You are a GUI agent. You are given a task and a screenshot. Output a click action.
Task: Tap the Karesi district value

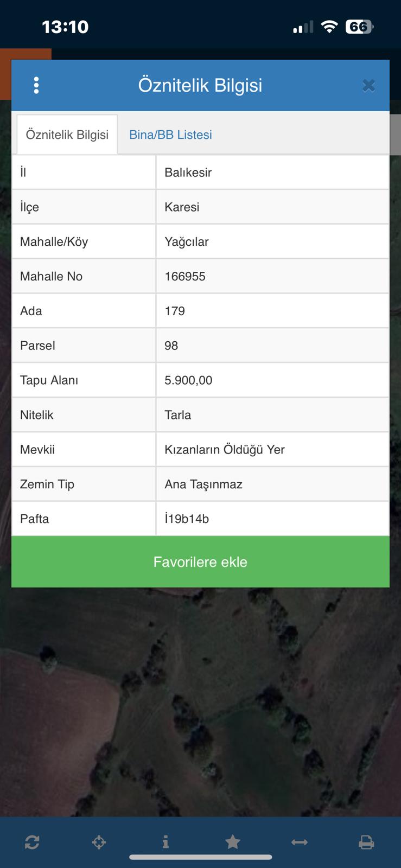(182, 207)
